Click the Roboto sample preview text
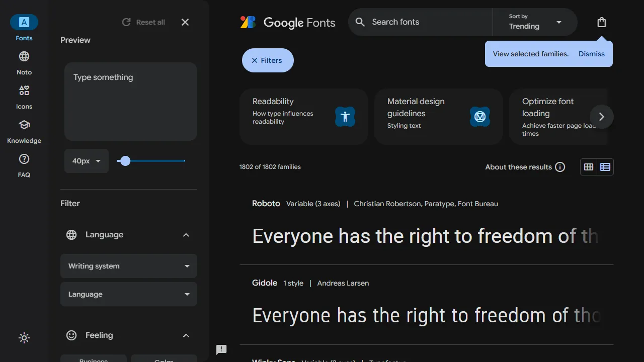The image size is (644, 362). click(x=426, y=236)
